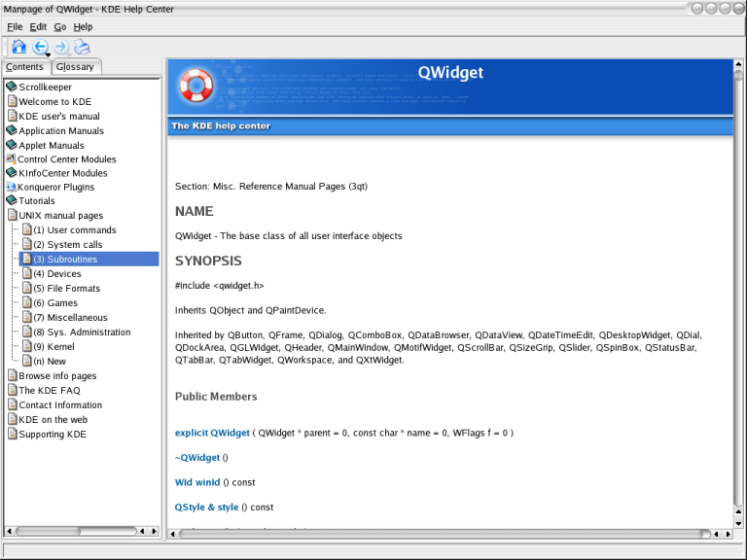The height and width of the screenshot is (560, 747).
Task: Click the (2) System calls page icon
Action: click(27, 244)
